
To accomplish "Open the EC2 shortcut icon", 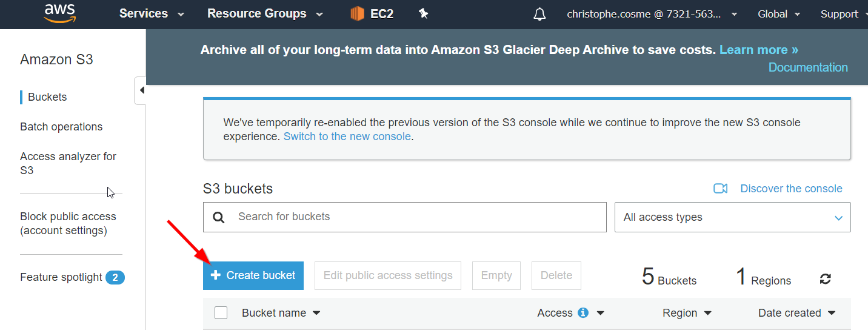I will (358, 13).
